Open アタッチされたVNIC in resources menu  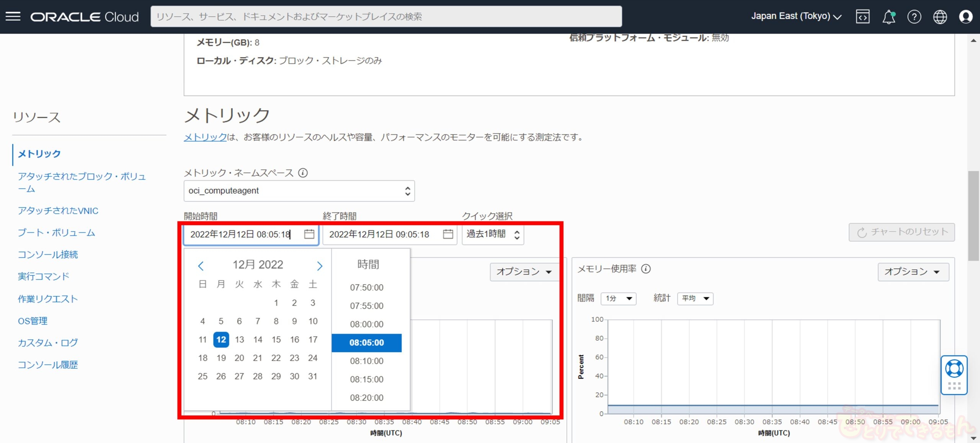pos(58,211)
